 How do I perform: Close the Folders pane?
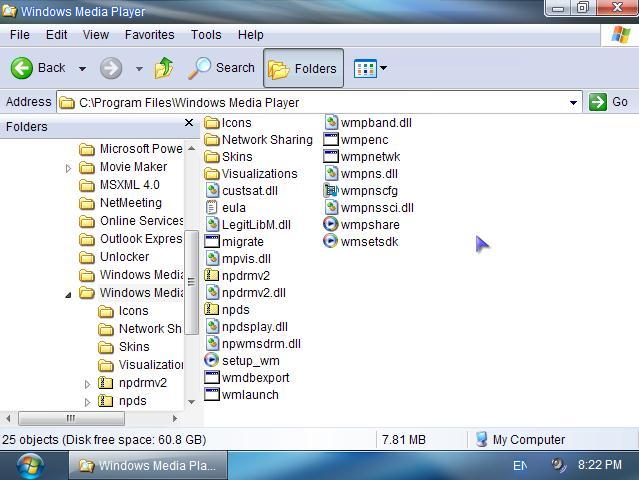(189, 123)
